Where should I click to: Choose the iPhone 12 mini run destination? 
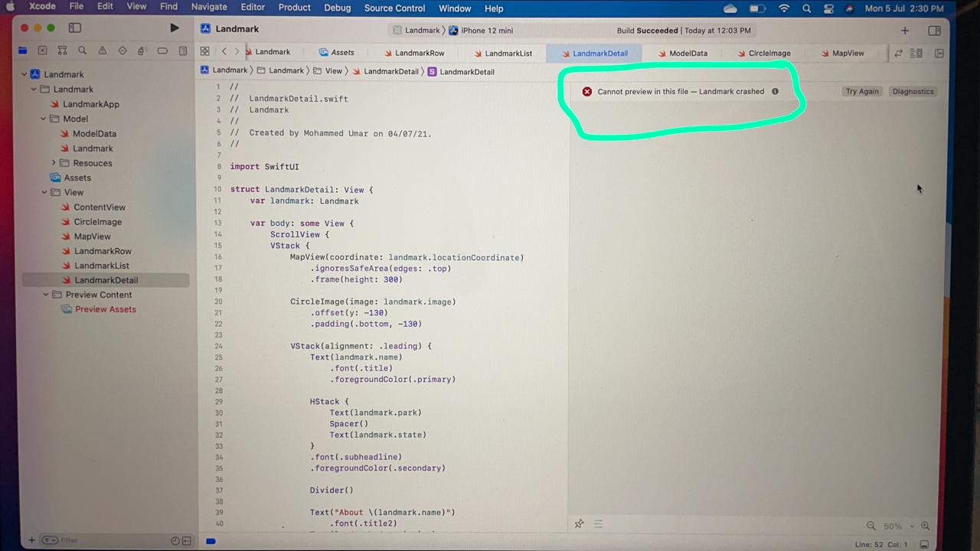click(481, 31)
